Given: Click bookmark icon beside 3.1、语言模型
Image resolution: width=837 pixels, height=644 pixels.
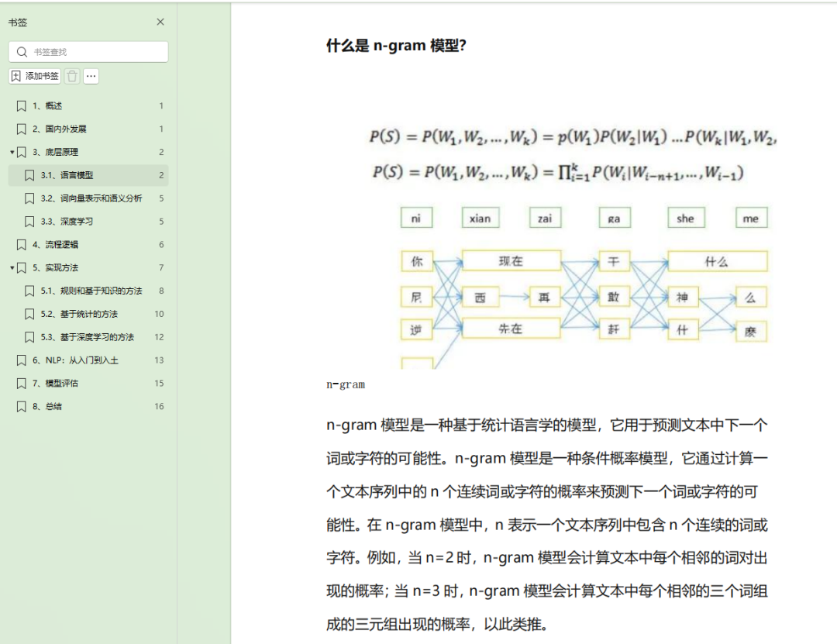Looking at the screenshot, I should click(30, 175).
